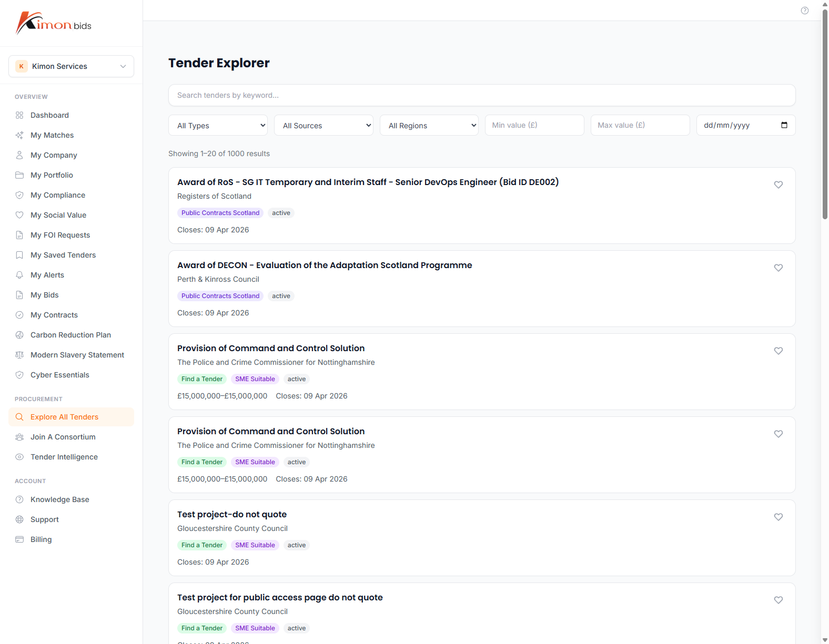Click the My Contracts check-circle icon
829x644 pixels.
[x=19, y=315]
